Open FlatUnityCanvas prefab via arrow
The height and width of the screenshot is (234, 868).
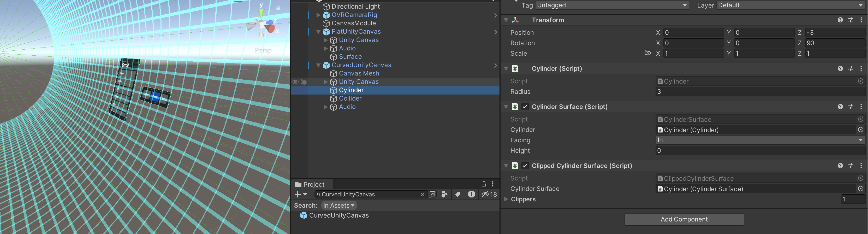495,32
